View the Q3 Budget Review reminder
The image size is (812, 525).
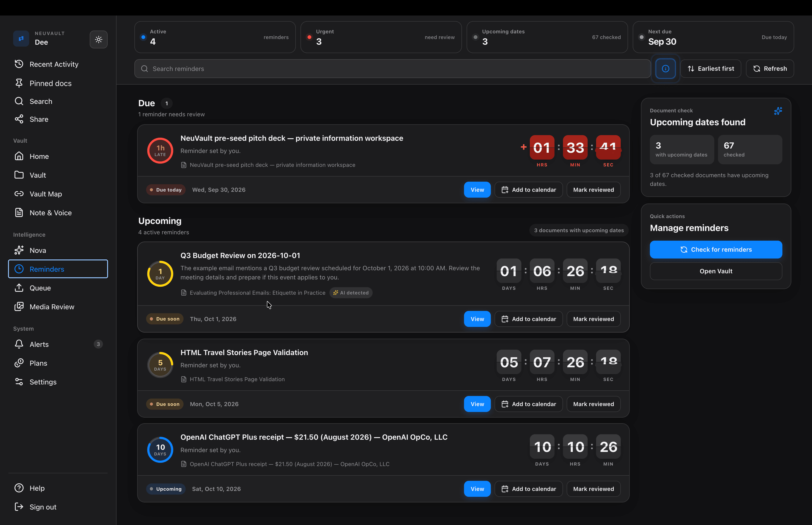[477, 319]
